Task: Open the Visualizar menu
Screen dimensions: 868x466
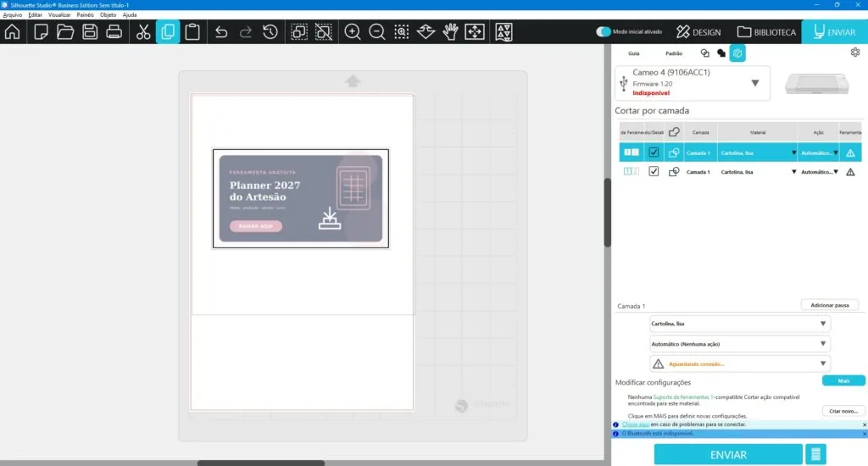Action: click(59, 15)
